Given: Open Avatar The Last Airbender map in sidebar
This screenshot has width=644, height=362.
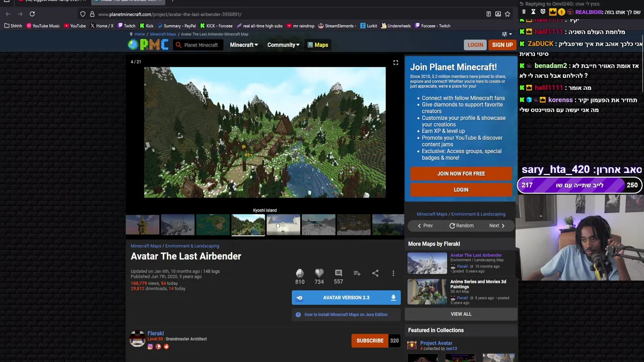Looking at the screenshot, I should [x=475, y=255].
